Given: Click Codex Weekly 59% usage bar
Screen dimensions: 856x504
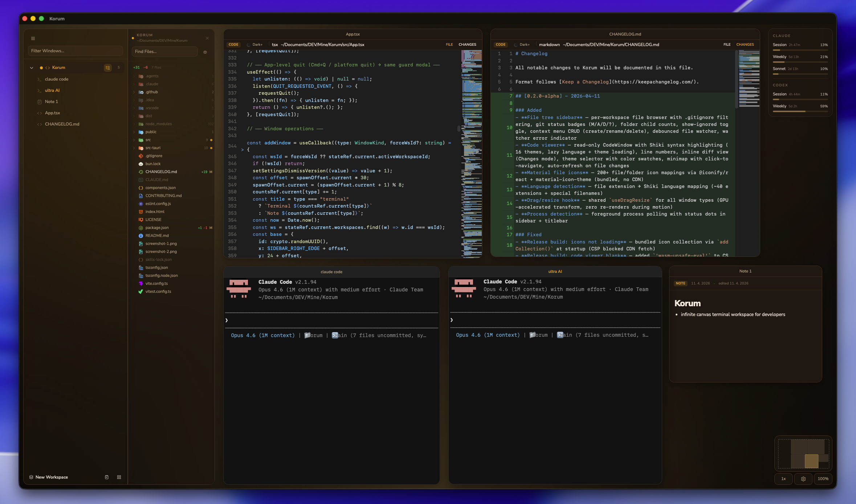Looking at the screenshot, I should tap(800, 111).
